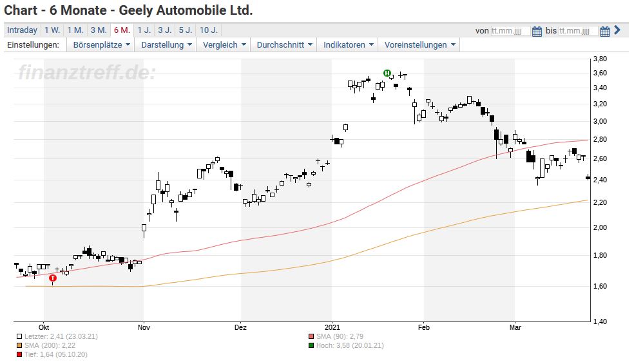Select the Intraday tab
This screenshot has height=364, width=634.
tap(23, 30)
